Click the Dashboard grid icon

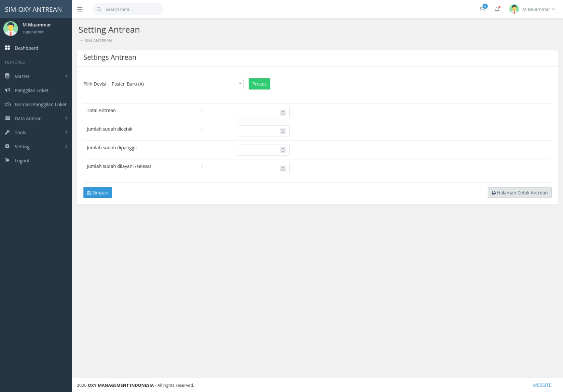tap(7, 48)
